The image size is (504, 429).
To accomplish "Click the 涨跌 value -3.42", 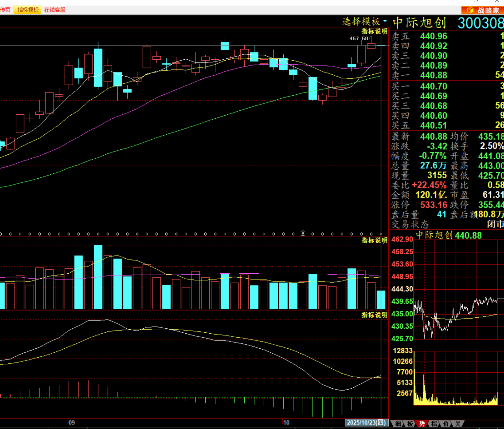I will pyautogui.click(x=437, y=146).
